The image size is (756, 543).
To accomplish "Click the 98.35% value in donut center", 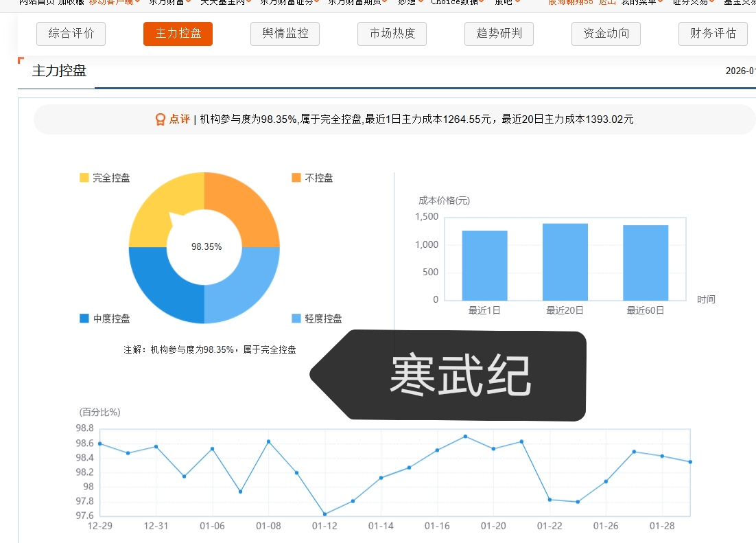I will pos(206,246).
